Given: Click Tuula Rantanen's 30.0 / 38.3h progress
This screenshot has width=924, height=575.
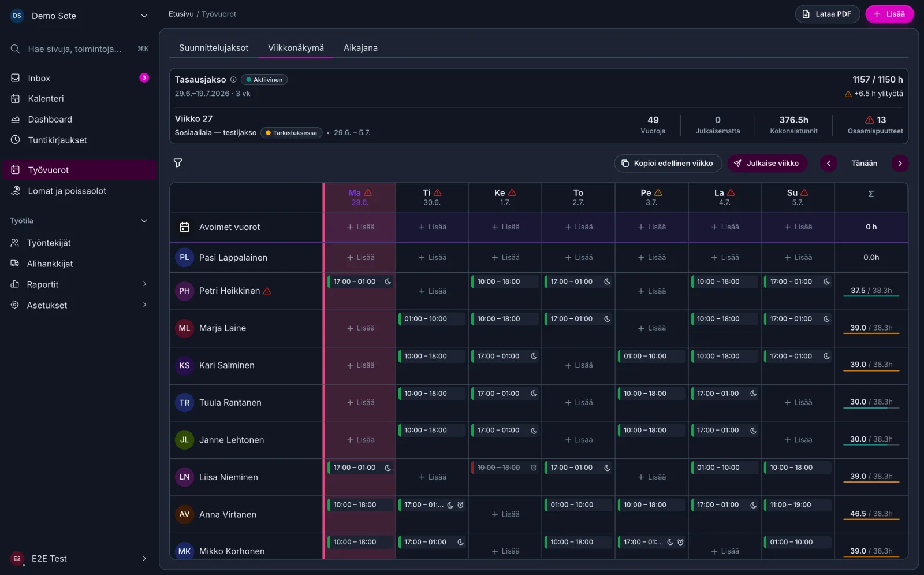Looking at the screenshot, I should coord(871,402).
